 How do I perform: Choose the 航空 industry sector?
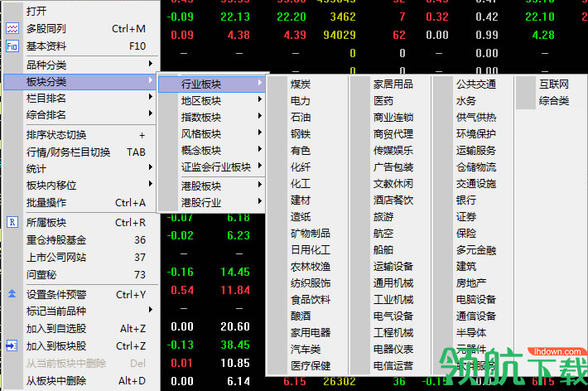coord(383,233)
